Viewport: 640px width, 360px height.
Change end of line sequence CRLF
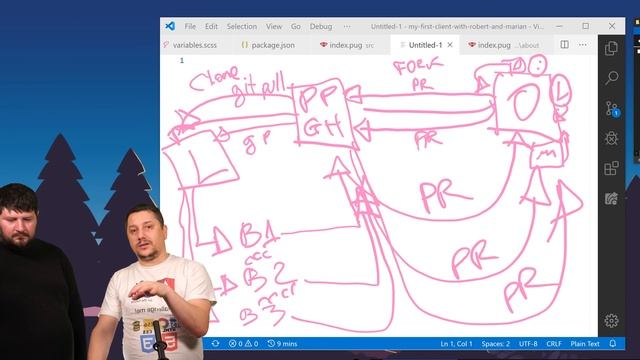(x=554, y=344)
